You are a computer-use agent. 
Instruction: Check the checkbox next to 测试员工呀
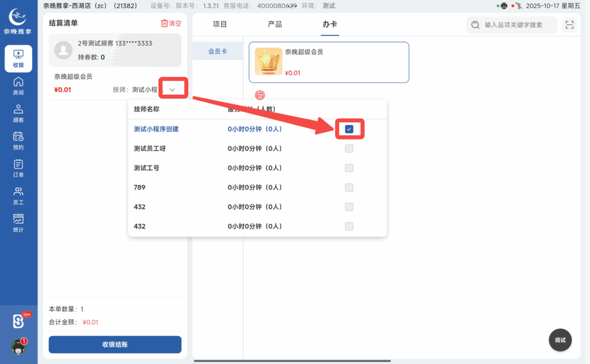pos(349,148)
